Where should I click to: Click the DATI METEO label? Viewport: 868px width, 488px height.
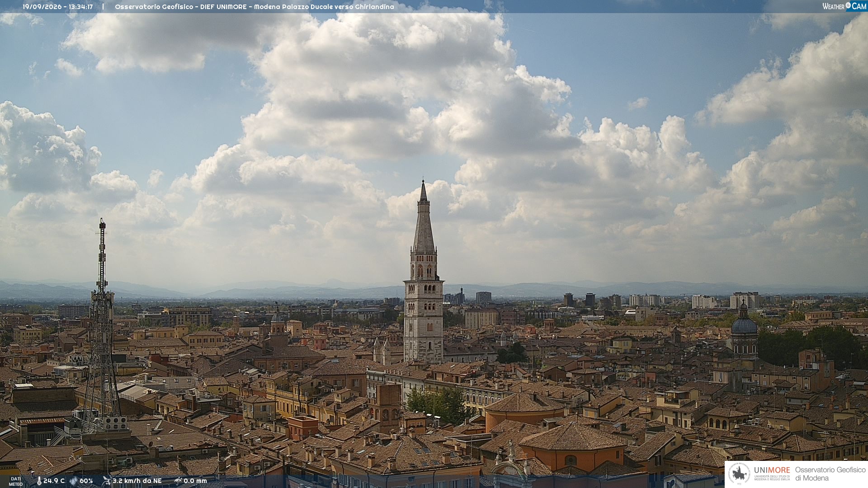pos(16,481)
